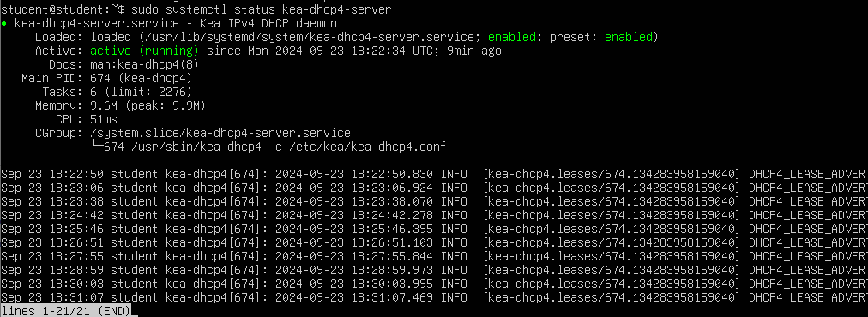
Task: Select the green 'active (running)' status text
Action: coord(144,51)
